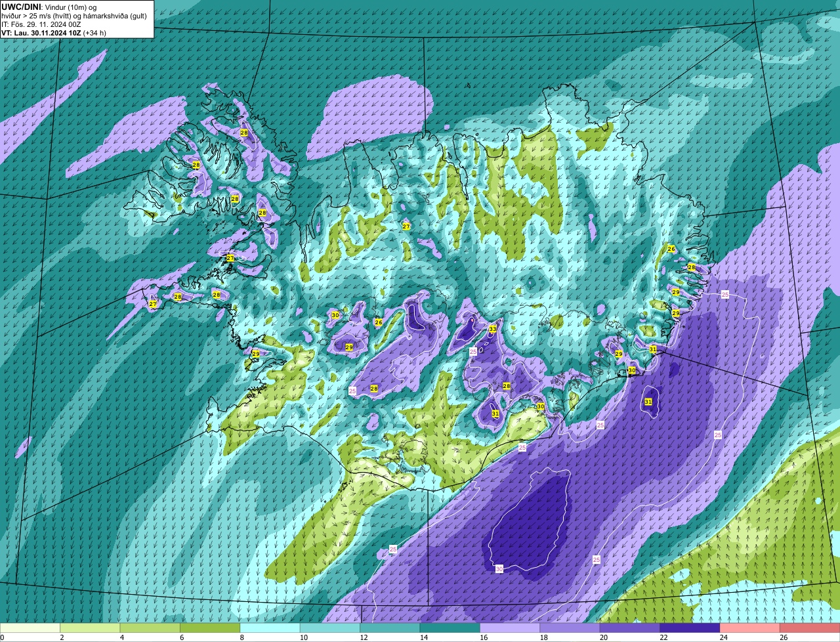Click the legend scale tick label 26
This screenshot has width=840, height=642.
pos(782,637)
